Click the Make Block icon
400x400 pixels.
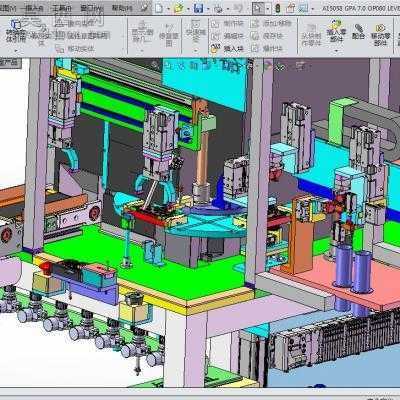pos(215,23)
